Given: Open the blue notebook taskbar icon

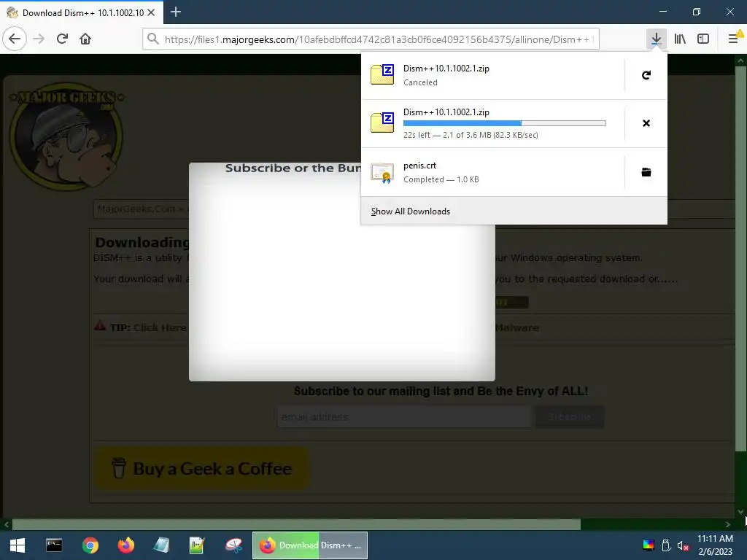Looking at the screenshot, I should [x=161, y=545].
